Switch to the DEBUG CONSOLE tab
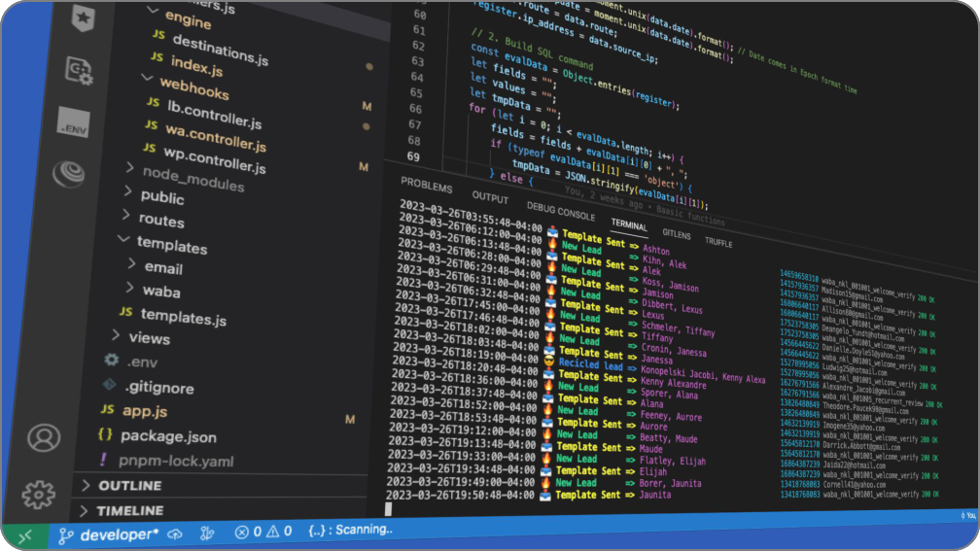 click(x=561, y=212)
